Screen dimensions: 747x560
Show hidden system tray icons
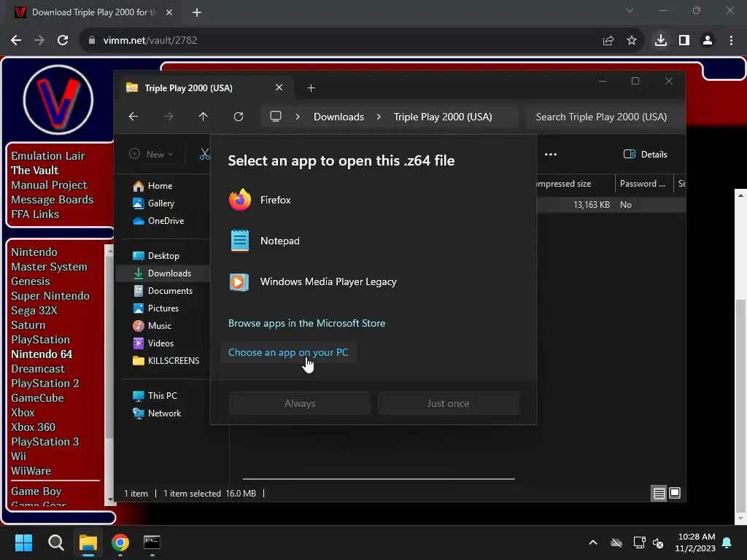point(593,542)
